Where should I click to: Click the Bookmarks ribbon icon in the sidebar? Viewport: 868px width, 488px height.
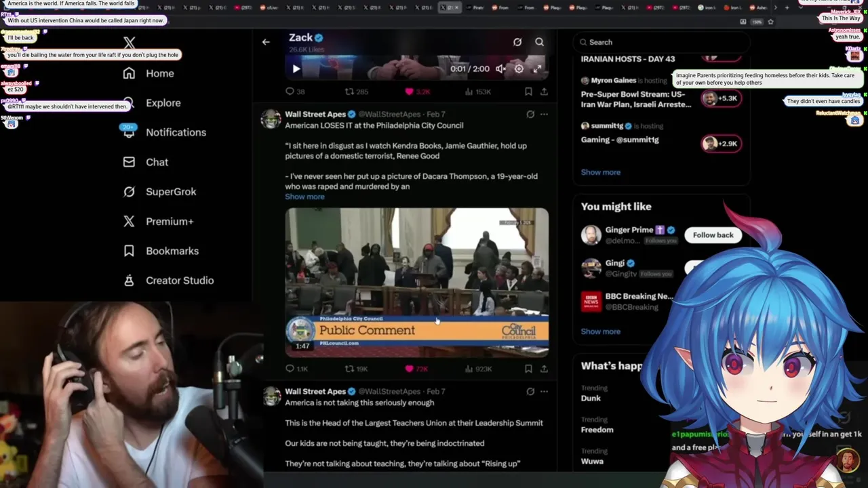point(129,251)
